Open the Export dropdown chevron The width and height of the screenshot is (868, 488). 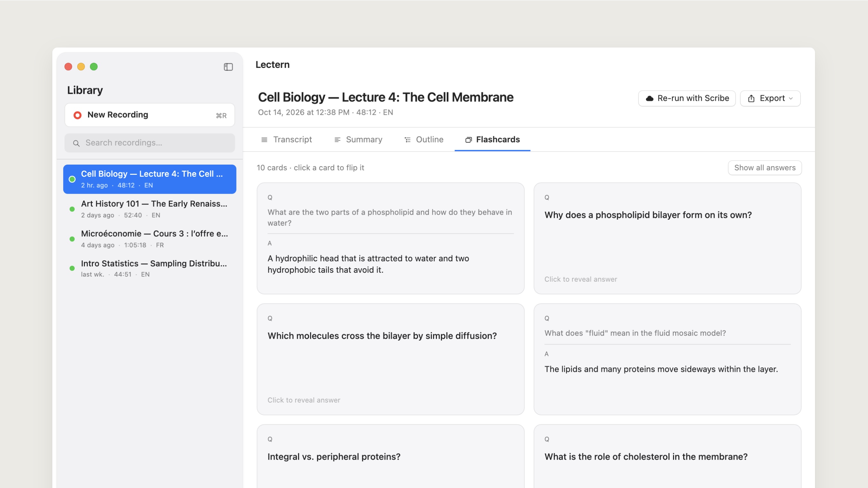(x=790, y=98)
